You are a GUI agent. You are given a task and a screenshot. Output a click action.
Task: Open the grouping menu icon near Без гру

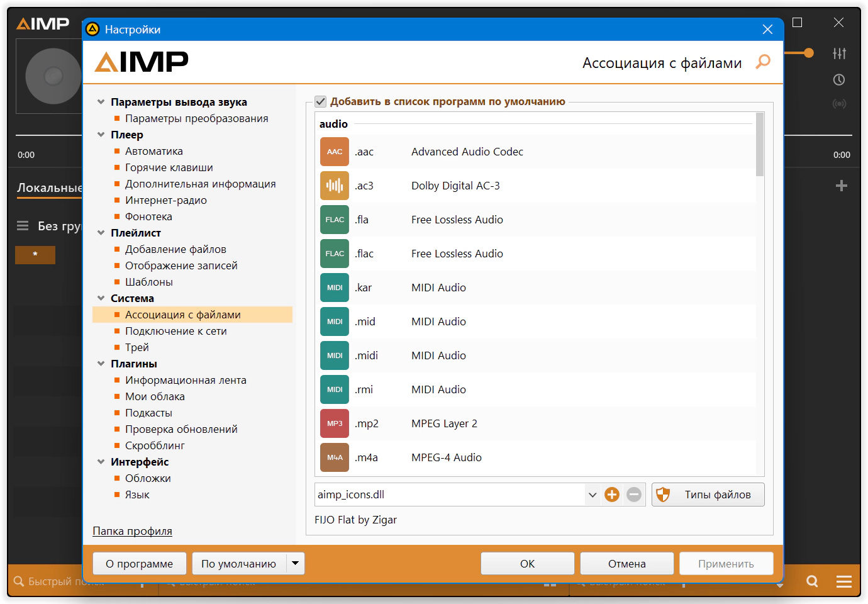click(x=23, y=226)
